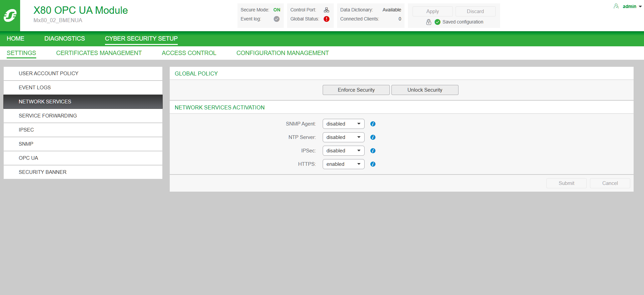644x295 pixels.
Task: Click the Schneider Electric logo icon
Action: pyautogui.click(x=10, y=15)
